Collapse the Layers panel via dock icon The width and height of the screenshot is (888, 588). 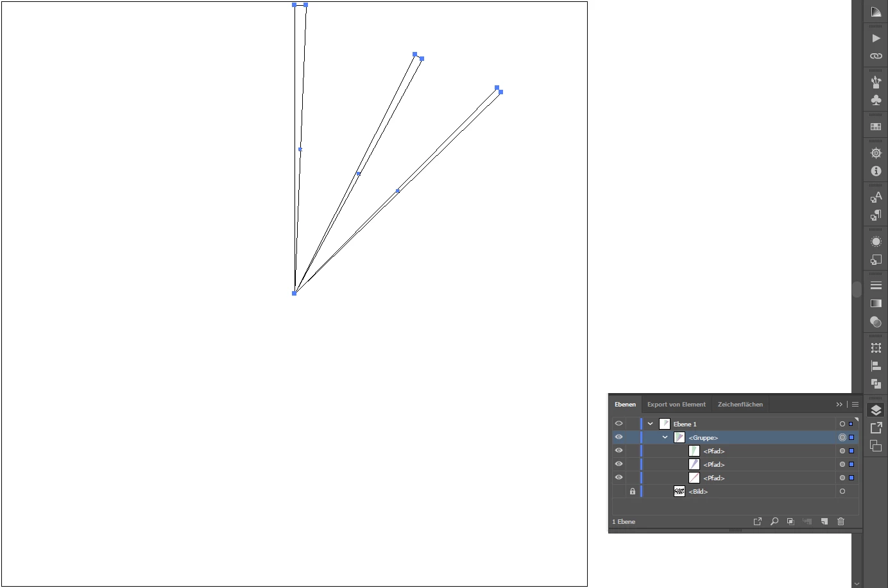(876, 410)
